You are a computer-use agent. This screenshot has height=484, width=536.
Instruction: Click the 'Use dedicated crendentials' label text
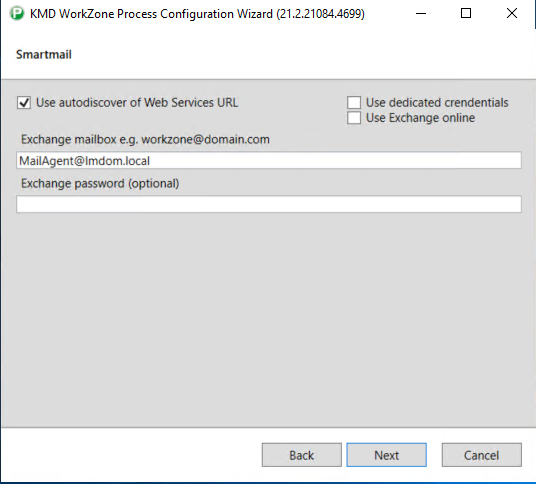point(437,103)
